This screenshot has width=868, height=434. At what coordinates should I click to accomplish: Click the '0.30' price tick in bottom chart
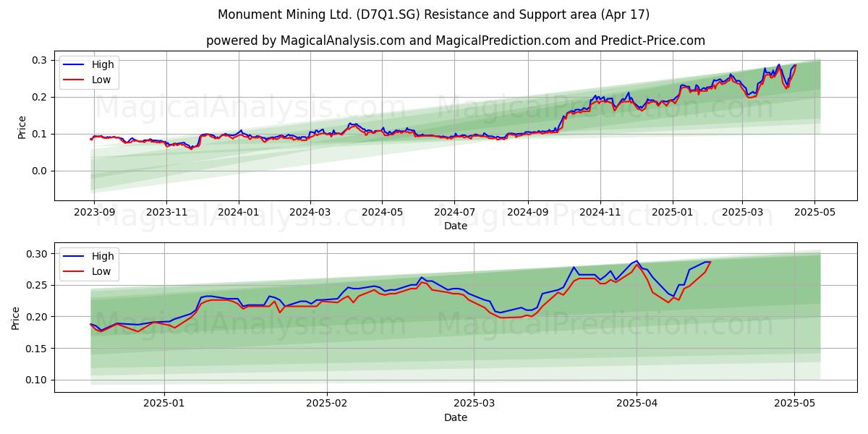tap(38, 253)
